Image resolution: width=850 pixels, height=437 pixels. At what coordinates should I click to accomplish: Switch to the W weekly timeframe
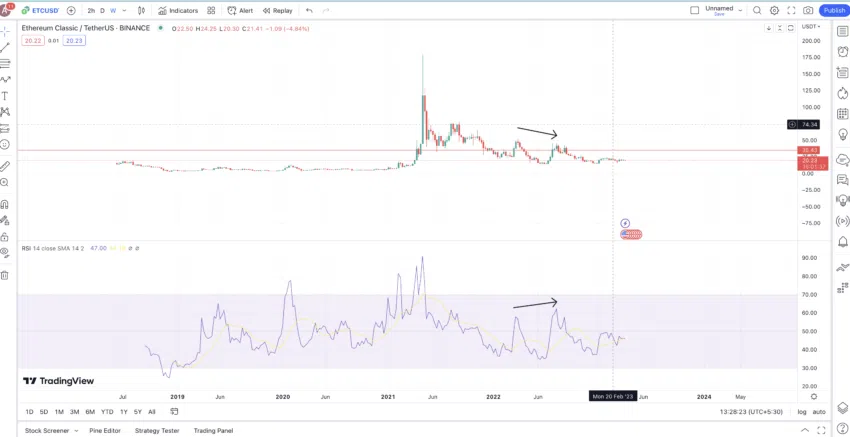coord(113,10)
